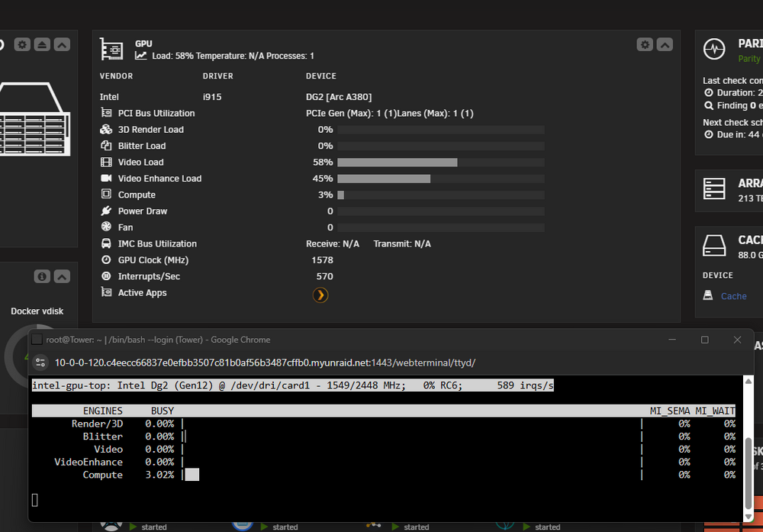763x532 pixels.
Task: Click Video Enhance Load camera icon
Action: pos(106,178)
